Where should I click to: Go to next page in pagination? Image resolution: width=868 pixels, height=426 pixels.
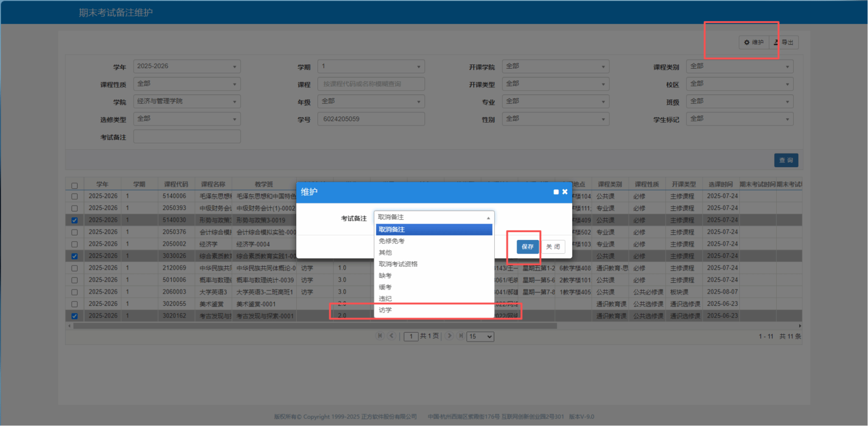click(x=449, y=336)
